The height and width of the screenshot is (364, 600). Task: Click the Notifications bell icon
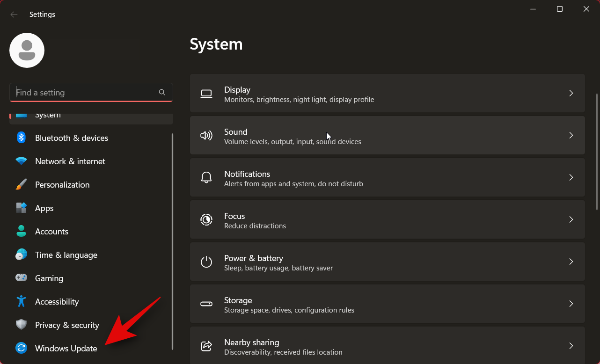click(x=206, y=177)
